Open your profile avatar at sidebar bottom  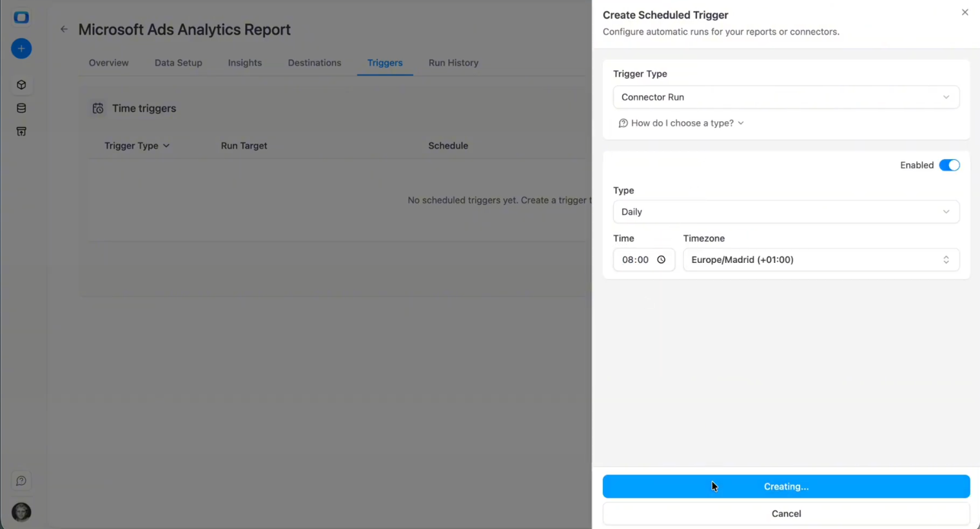pos(21,512)
